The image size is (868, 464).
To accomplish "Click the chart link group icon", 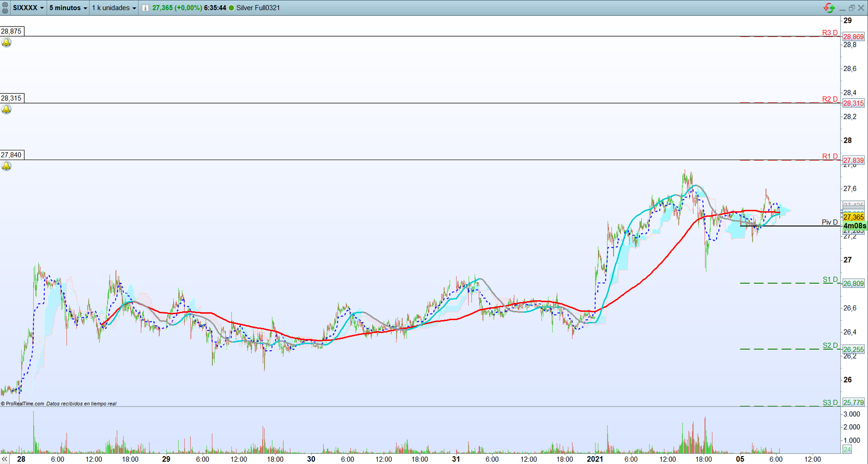I will coord(5,7).
